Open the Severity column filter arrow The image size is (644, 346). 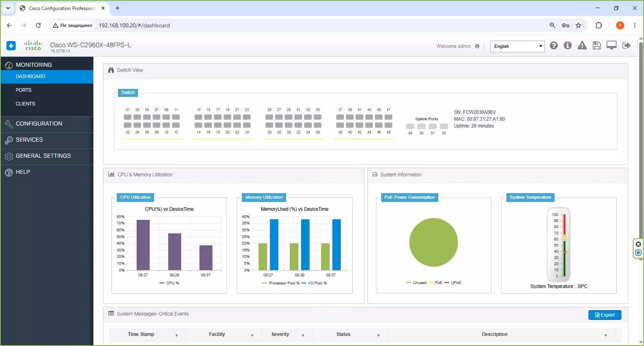click(x=303, y=335)
